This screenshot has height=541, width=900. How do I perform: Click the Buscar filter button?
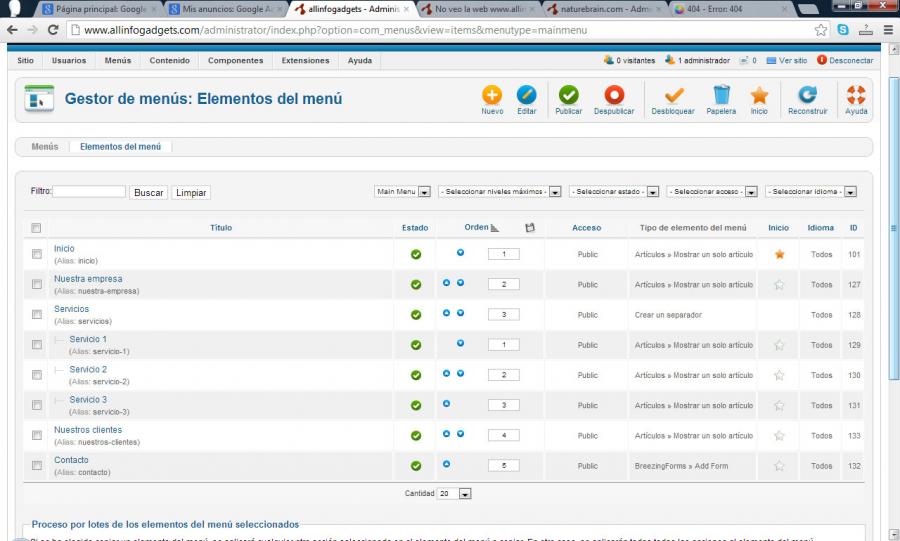(x=149, y=193)
